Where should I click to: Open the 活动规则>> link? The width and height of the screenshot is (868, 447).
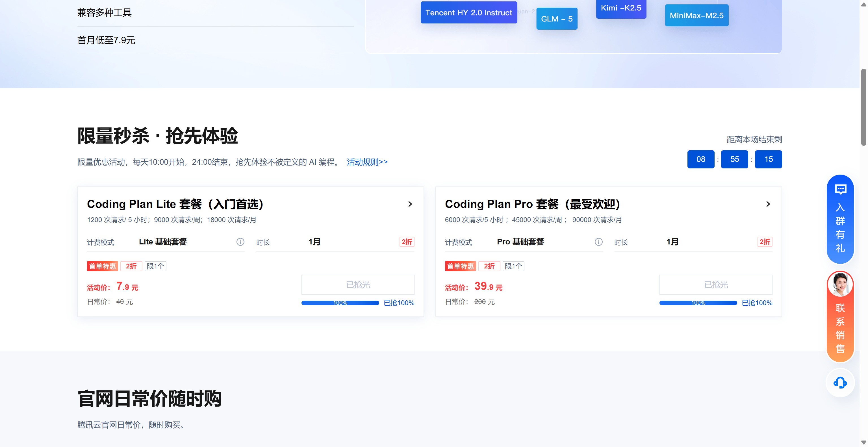click(367, 162)
